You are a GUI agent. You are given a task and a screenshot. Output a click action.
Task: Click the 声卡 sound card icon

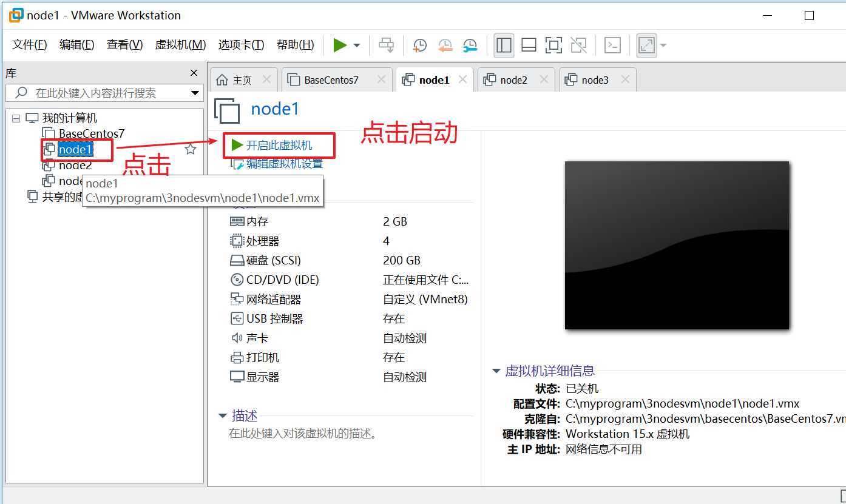click(237, 338)
